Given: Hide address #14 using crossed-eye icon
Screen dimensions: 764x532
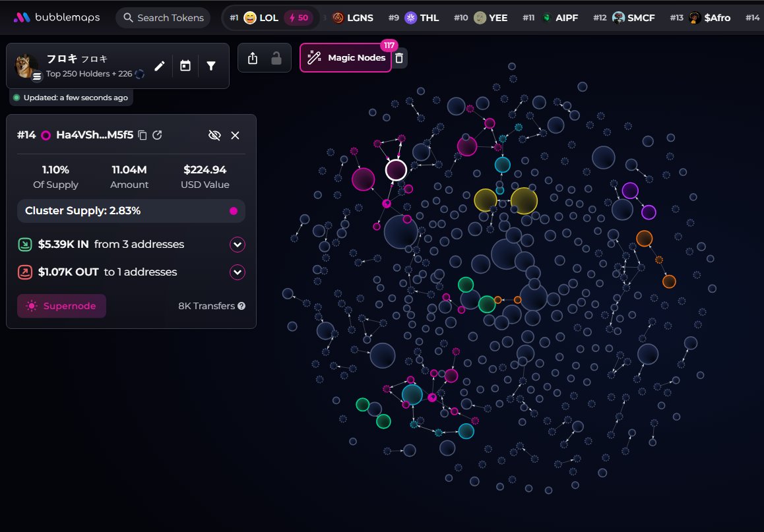Looking at the screenshot, I should 214,135.
